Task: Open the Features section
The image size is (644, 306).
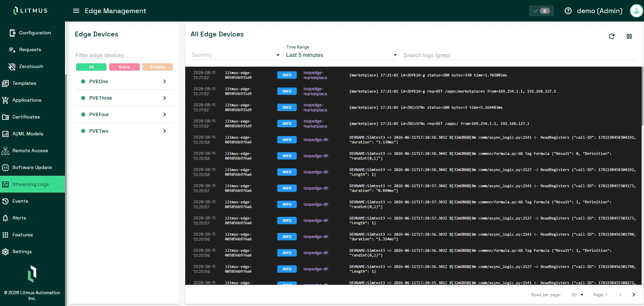Action: [x=23, y=235]
